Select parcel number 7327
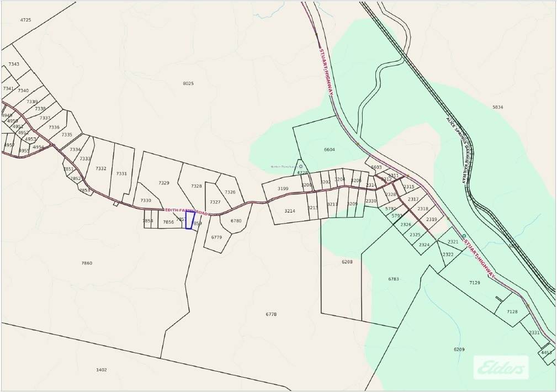This screenshot has height=392, width=557. point(215,202)
